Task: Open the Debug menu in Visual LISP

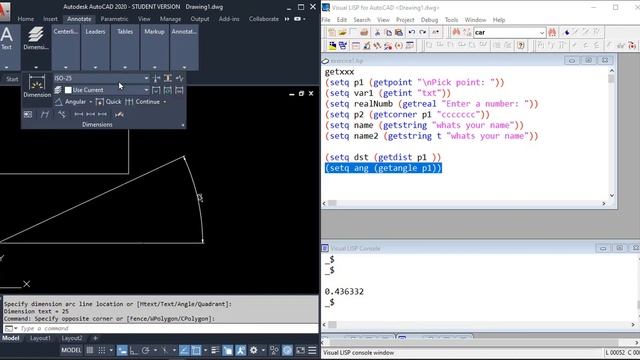Action: pyautogui.click(x=429, y=20)
